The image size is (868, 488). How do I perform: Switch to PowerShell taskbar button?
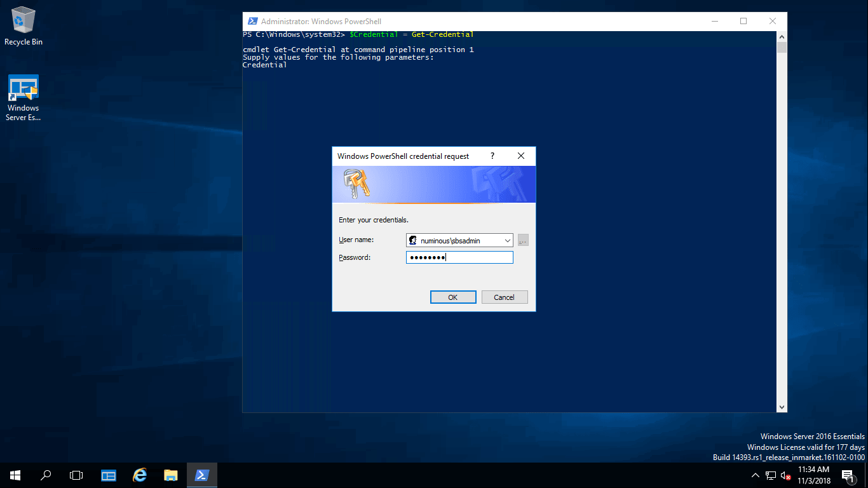coord(202,475)
